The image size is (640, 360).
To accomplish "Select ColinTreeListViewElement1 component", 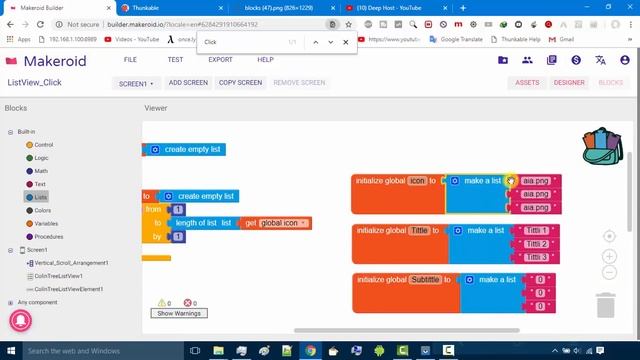I will (65, 289).
